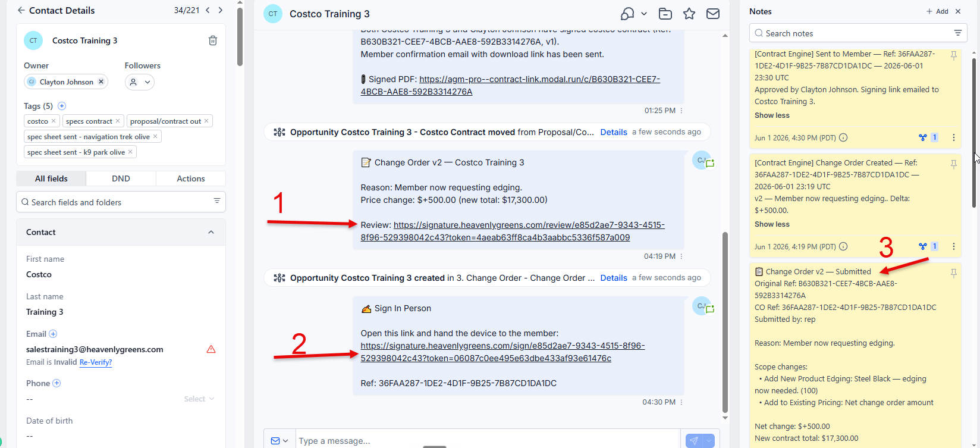
Task: Go back from Contact Details
Action: (21, 10)
